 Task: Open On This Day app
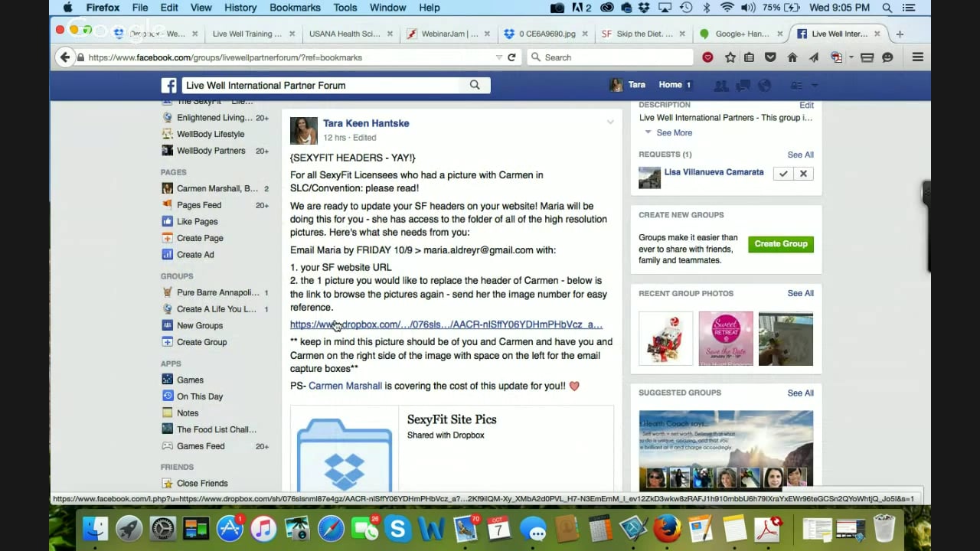[199, 396]
